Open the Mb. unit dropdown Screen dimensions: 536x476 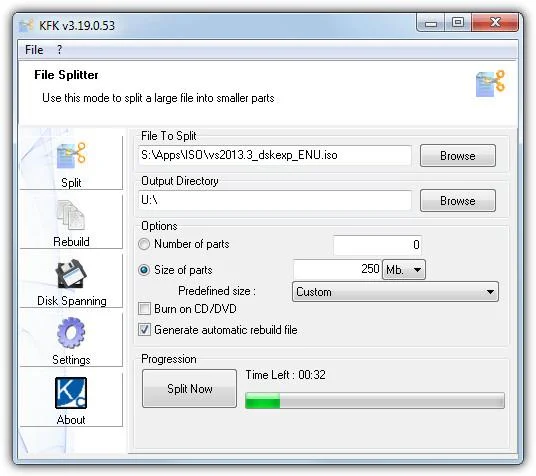pyautogui.click(x=404, y=270)
